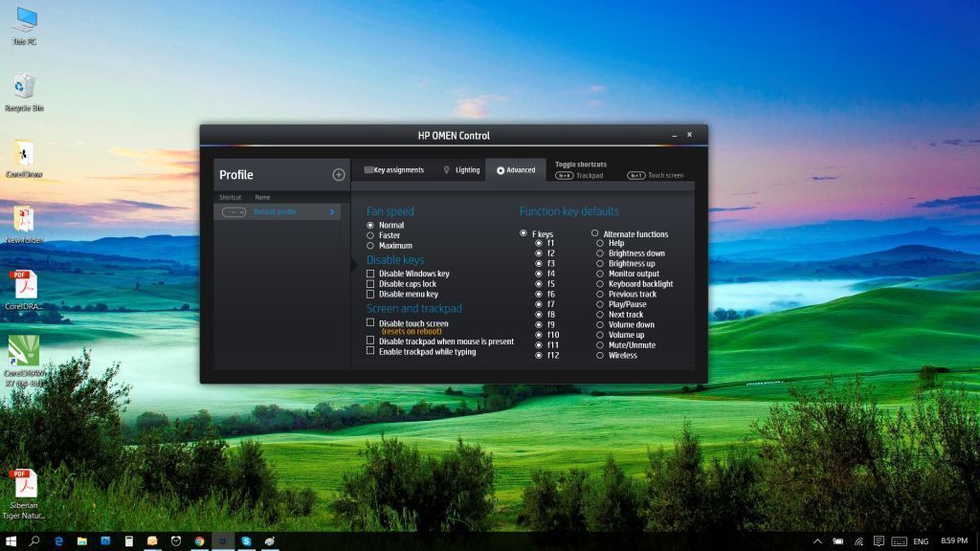Open the Action Center notifications icon
980x551 pixels.
tap(879, 541)
